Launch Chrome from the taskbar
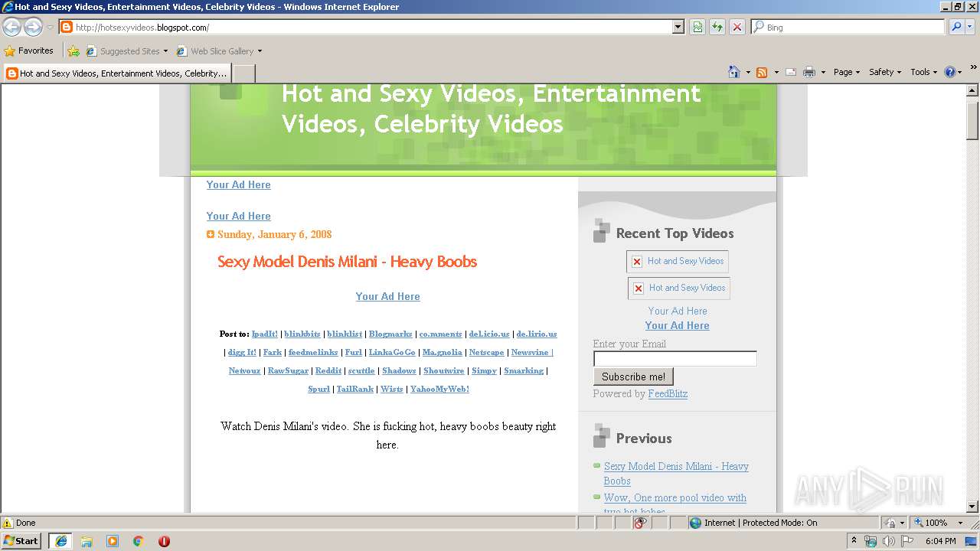This screenshot has width=980, height=551. tap(139, 541)
